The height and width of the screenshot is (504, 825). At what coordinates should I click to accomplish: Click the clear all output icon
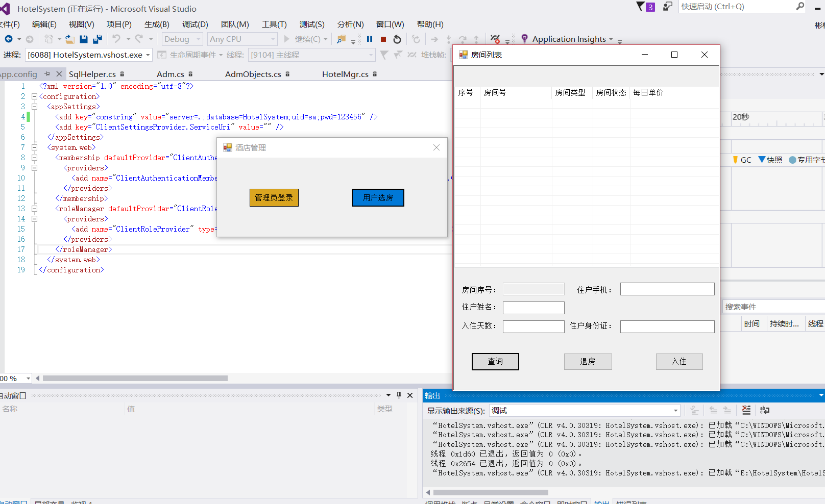(746, 410)
